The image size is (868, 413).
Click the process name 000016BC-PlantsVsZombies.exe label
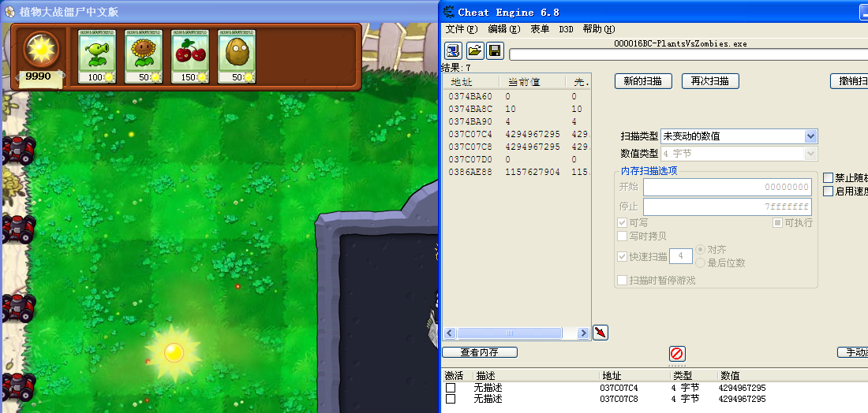coord(680,43)
